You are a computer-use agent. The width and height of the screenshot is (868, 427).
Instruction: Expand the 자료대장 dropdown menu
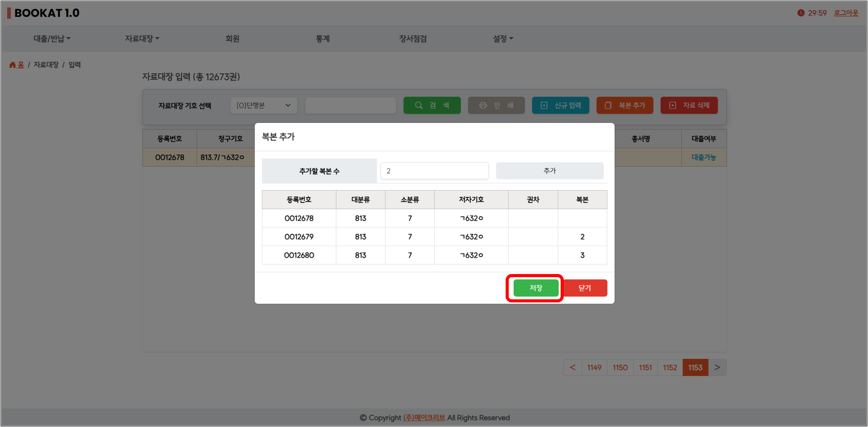142,39
